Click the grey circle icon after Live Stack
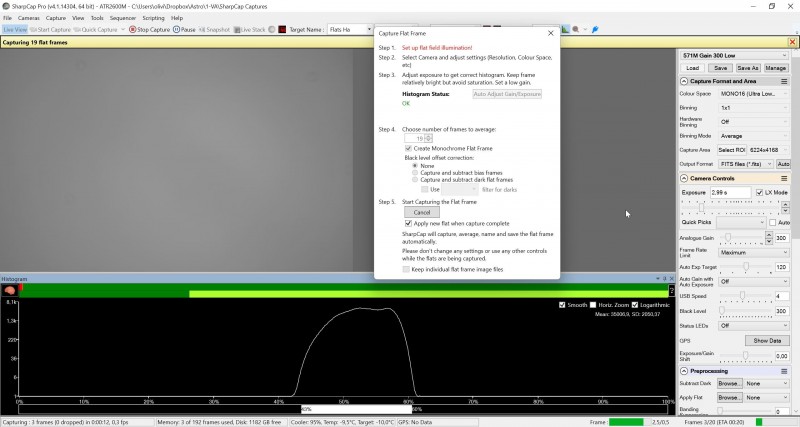Screen dimensions: 800x427 pyautogui.click(x=271, y=30)
